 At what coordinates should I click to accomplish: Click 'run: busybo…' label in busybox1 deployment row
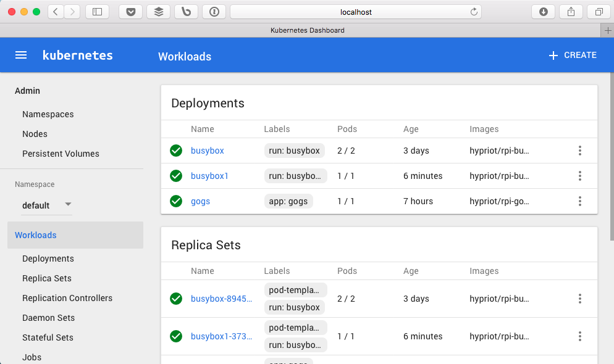click(x=296, y=176)
